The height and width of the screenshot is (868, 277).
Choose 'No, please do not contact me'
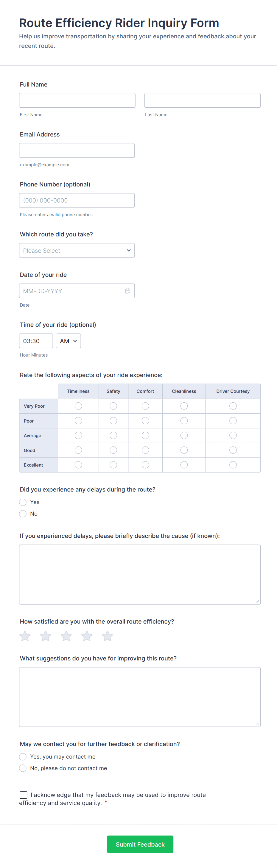point(23,768)
